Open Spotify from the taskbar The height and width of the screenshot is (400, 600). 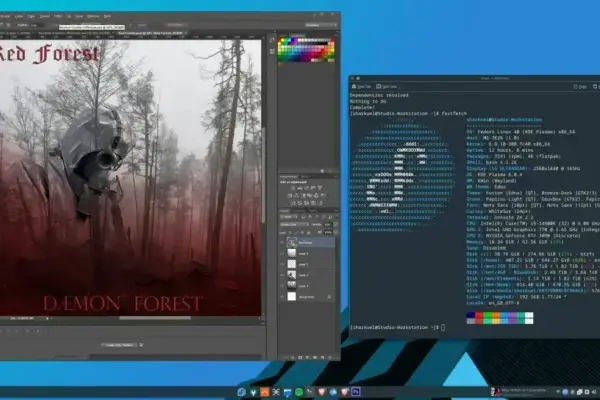coord(298,392)
